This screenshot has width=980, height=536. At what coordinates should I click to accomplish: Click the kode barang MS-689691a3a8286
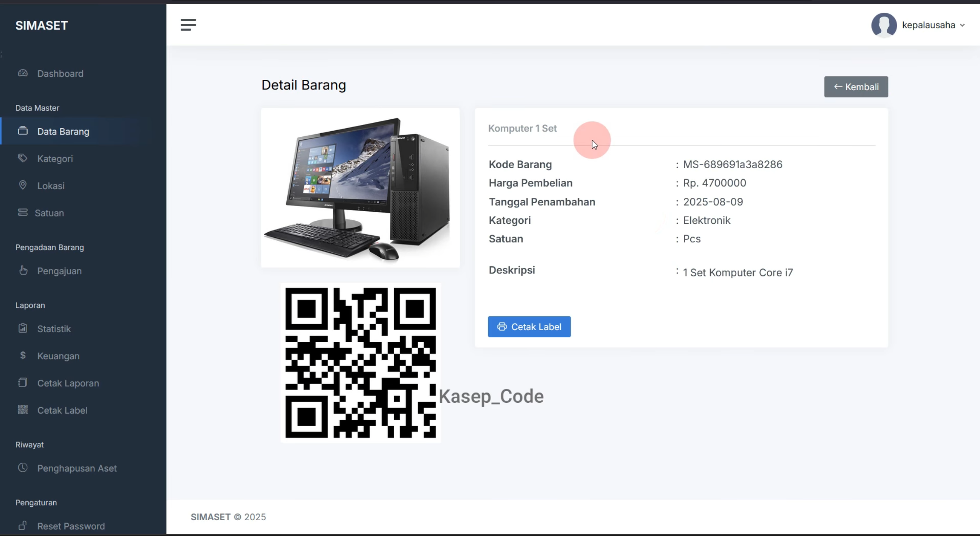coord(733,164)
